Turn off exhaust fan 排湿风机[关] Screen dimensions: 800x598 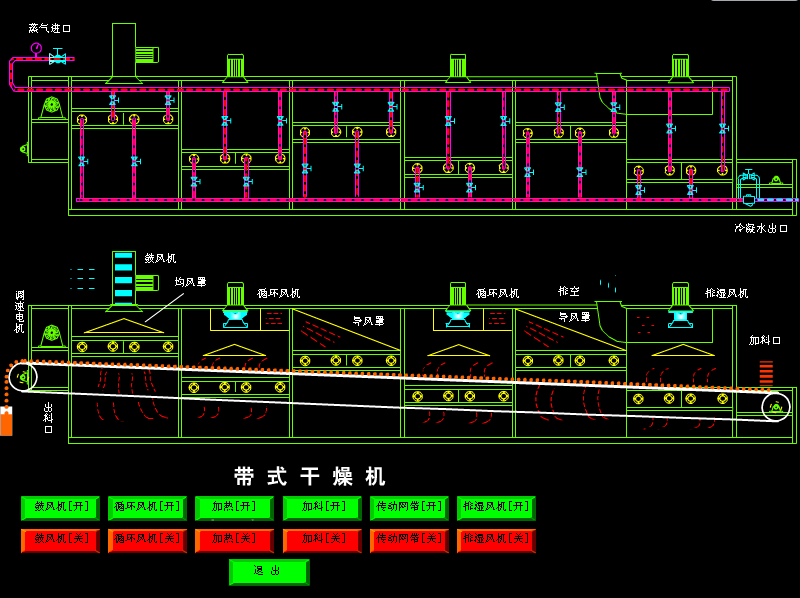496,540
